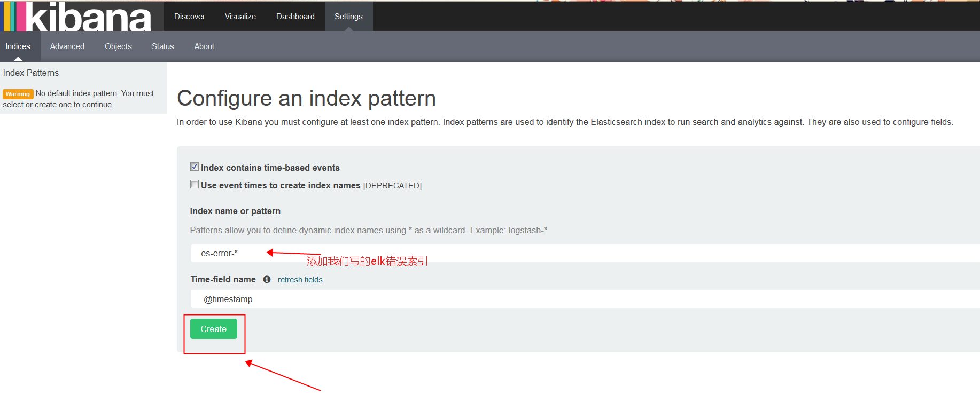Open the About page
The width and height of the screenshot is (980, 418).
(x=204, y=46)
